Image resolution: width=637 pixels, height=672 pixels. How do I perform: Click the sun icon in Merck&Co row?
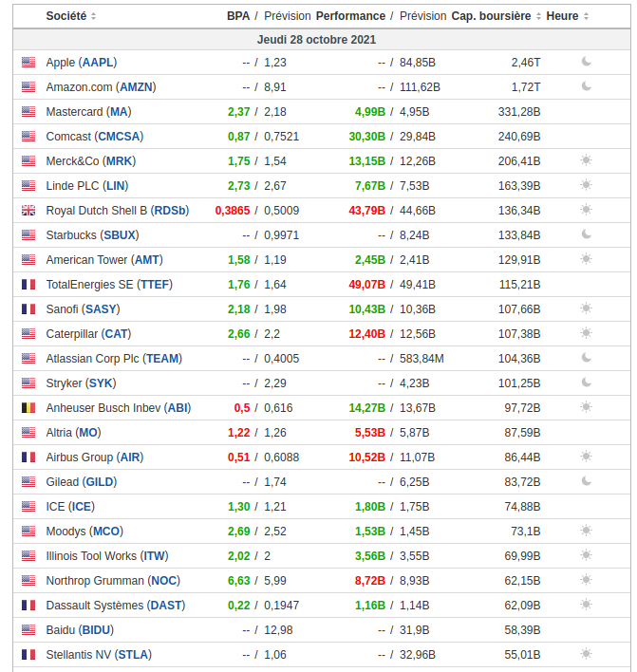click(586, 160)
